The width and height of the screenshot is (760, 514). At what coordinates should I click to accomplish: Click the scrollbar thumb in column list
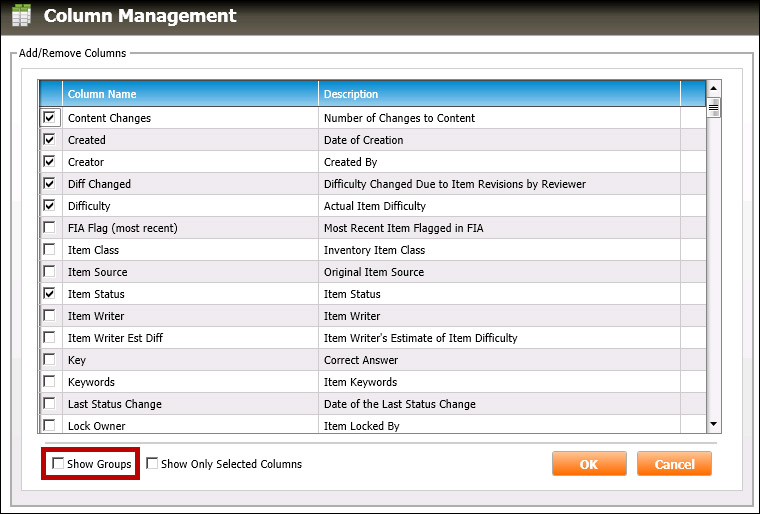click(x=713, y=109)
